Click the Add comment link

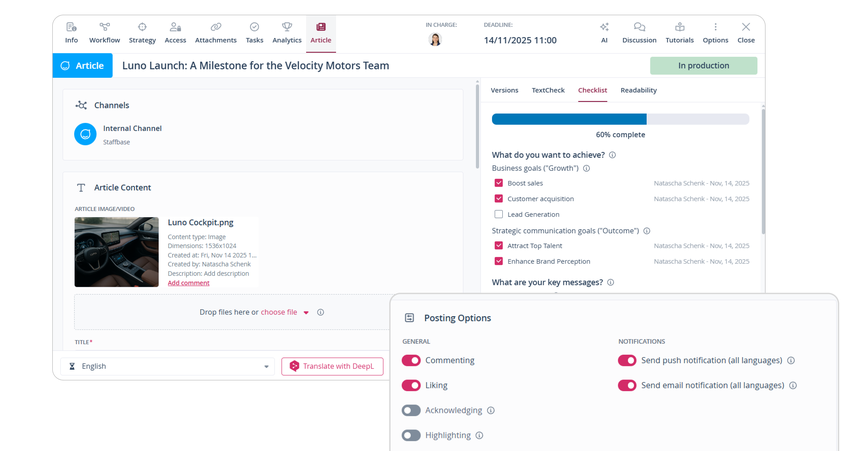pyautogui.click(x=188, y=283)
